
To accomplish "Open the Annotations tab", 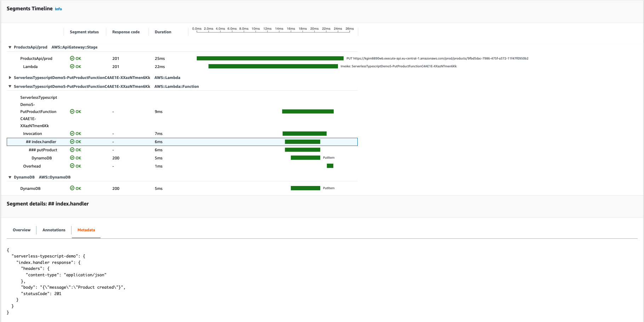I will (x=53, y=230).
